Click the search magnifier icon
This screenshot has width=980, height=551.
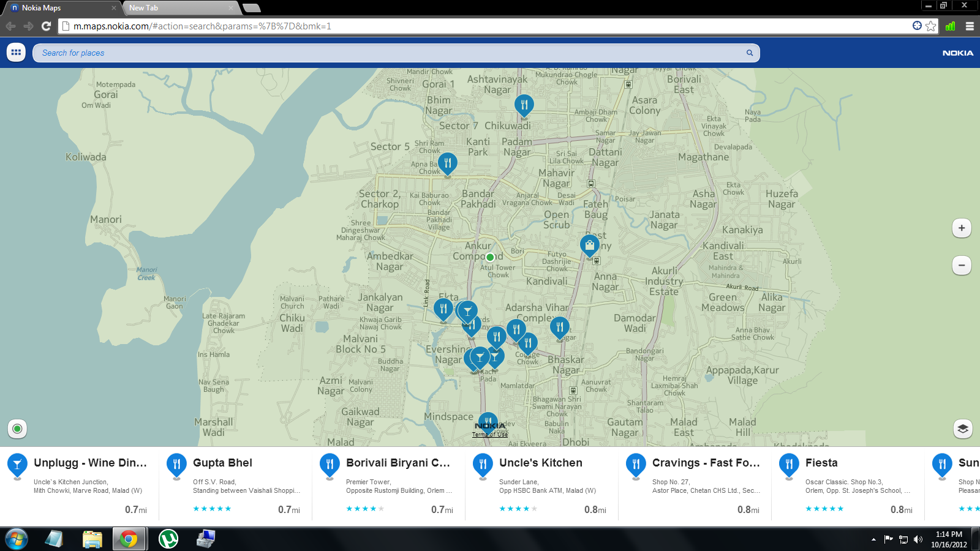pos(749,53)
